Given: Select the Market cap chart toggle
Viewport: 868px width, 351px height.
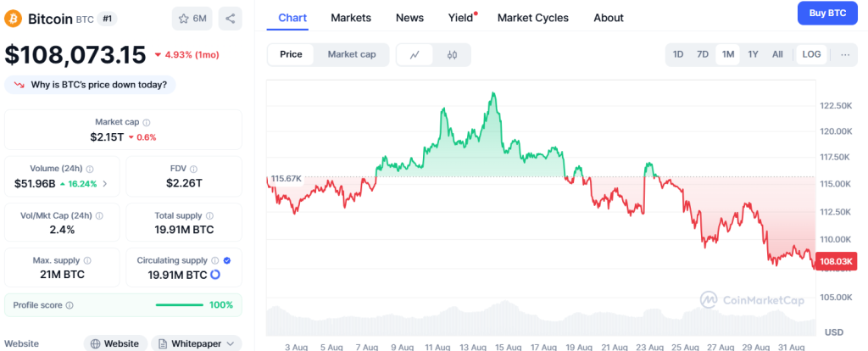Looking at the screenshot, I should 351,54.
